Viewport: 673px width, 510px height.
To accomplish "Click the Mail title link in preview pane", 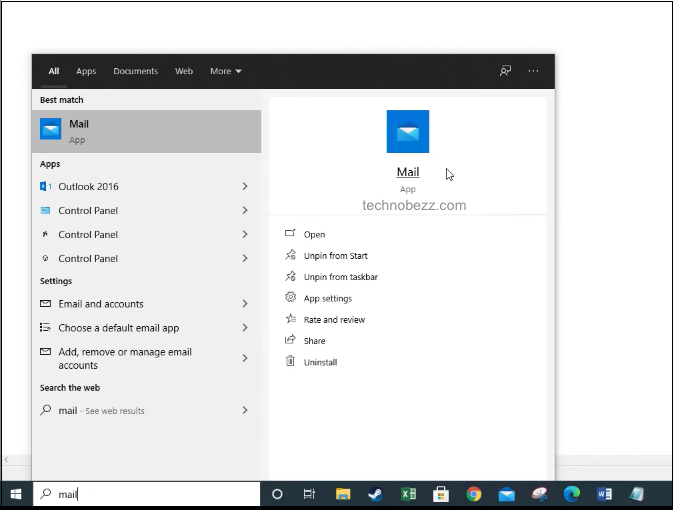I will tap(408, 172).
